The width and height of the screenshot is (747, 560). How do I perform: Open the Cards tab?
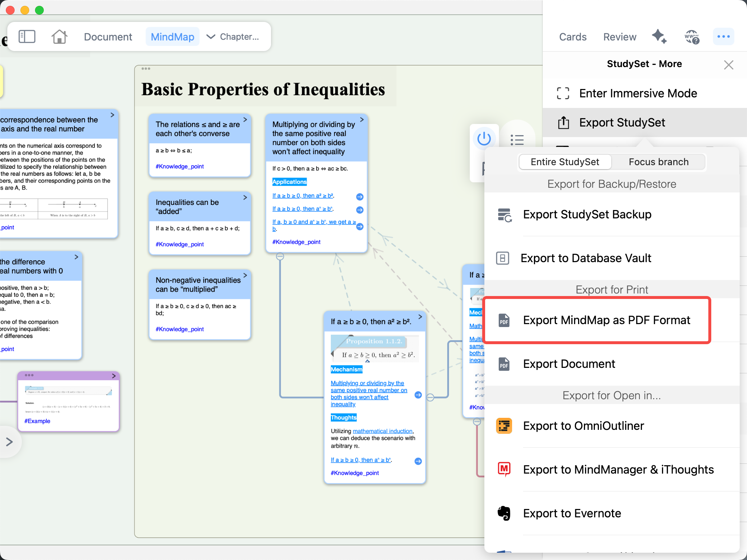[x=573, y=37]
